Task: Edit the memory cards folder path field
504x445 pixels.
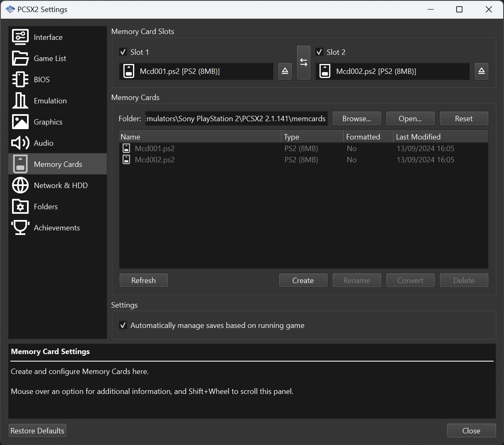Action: pyautogui.click(x=236, y=118)
